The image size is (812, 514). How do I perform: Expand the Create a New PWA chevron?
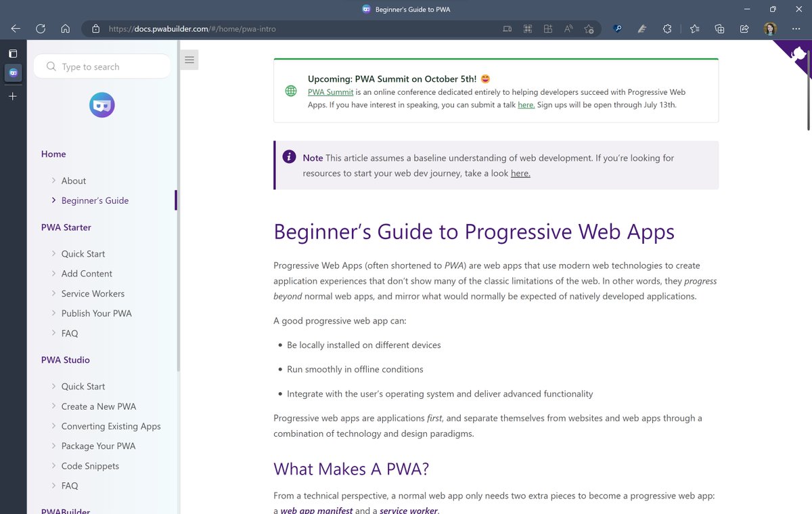(53, 406)
